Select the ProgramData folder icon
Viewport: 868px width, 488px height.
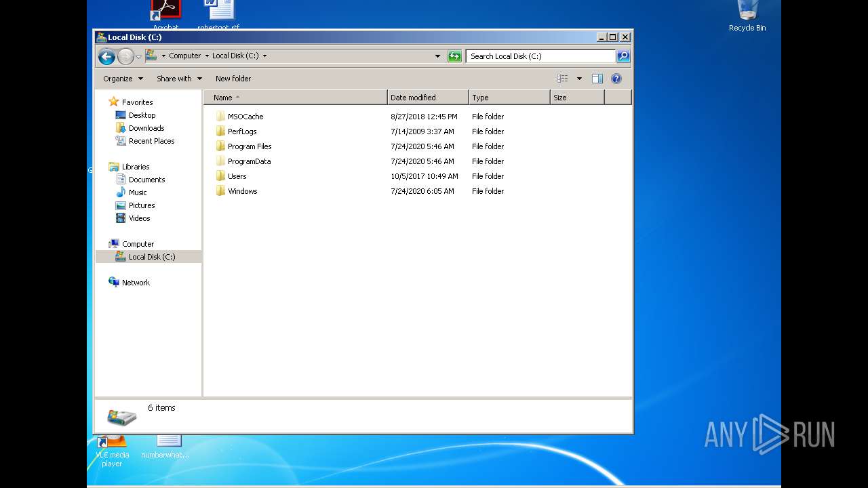click(220, 161)
